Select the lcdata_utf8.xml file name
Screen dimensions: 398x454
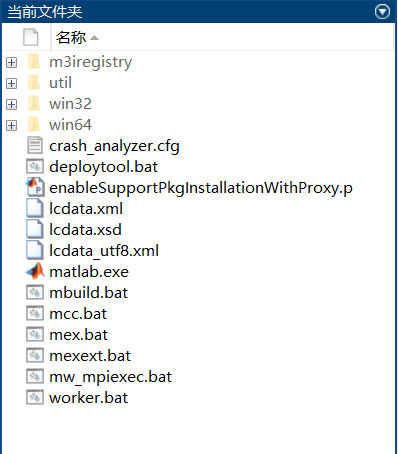coord(104,251)
